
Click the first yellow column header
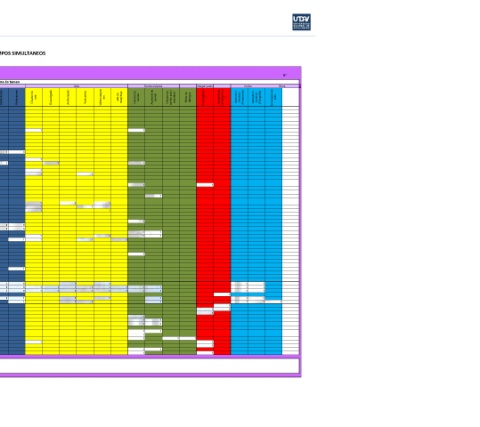point(34,97)
